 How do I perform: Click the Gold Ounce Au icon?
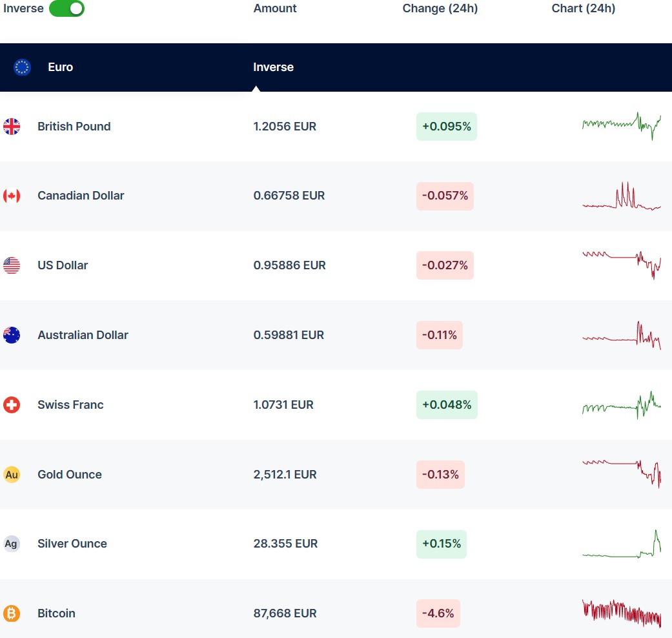point(12,475)
